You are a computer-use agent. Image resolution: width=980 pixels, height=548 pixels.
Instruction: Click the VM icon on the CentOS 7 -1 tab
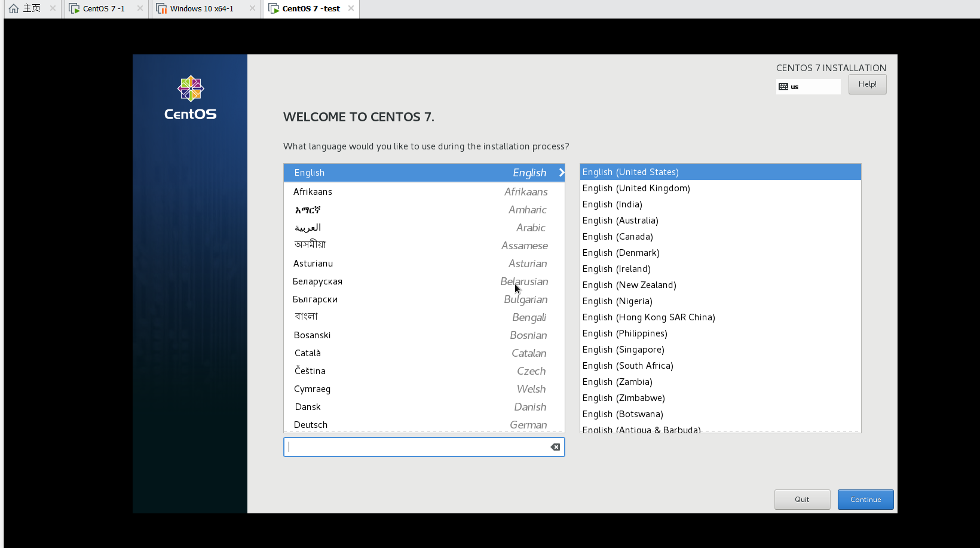(x=74, y=8)
